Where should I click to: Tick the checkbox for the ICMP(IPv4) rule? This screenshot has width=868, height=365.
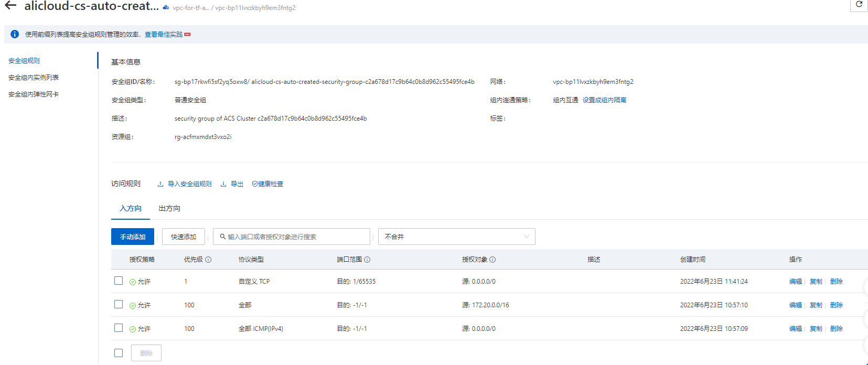click(x=119, y=328)
